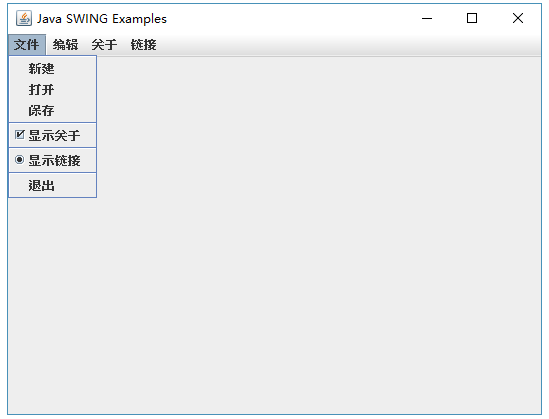Image resolution: width=549 pixels, height=419 pixels.
Task: Open the 链接 menu in menu bar
Action: (x=144, y=45)
